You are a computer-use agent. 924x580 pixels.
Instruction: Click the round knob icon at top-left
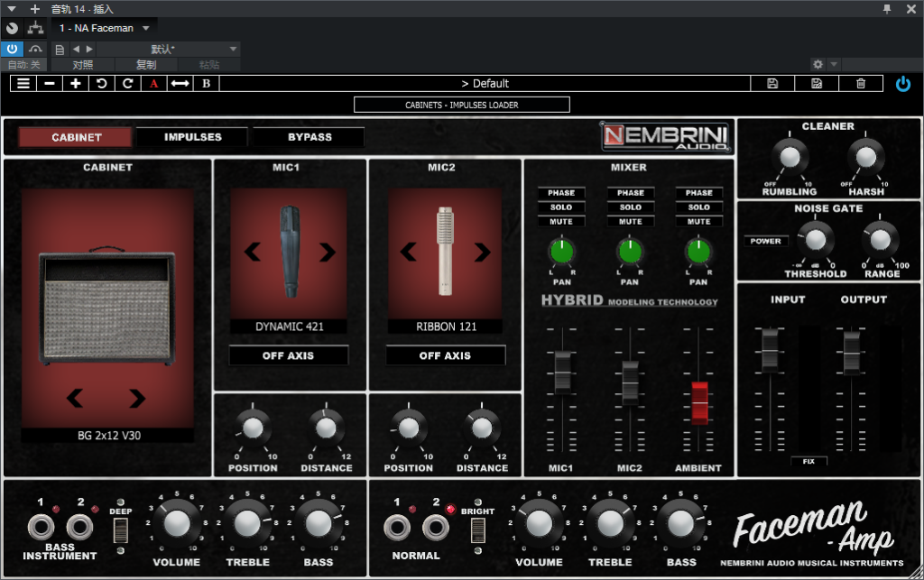[12, 28]
